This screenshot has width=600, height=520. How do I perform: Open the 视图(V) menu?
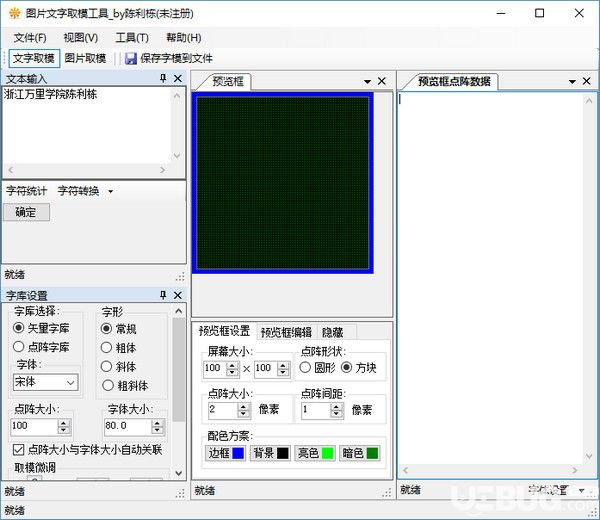tap(81, 37)
